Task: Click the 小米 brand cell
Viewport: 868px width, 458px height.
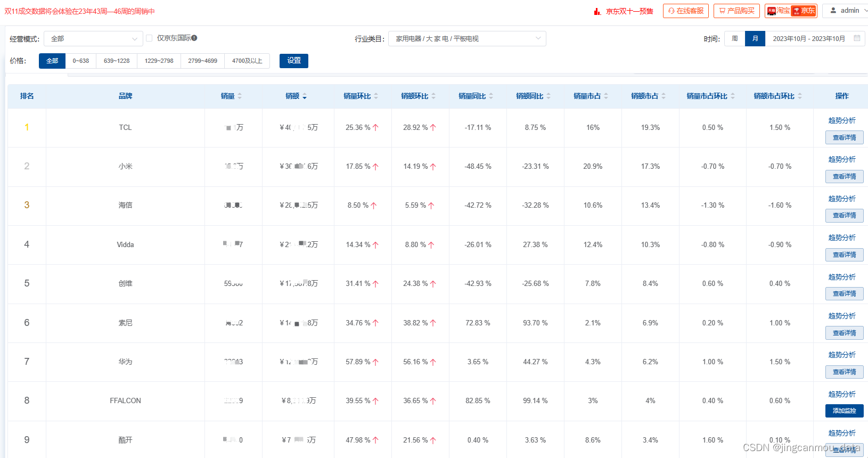Action: pos(125,166)
